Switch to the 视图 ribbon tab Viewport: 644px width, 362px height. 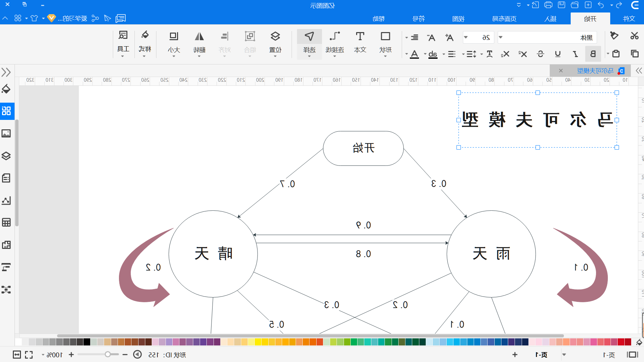pos(459,19)
